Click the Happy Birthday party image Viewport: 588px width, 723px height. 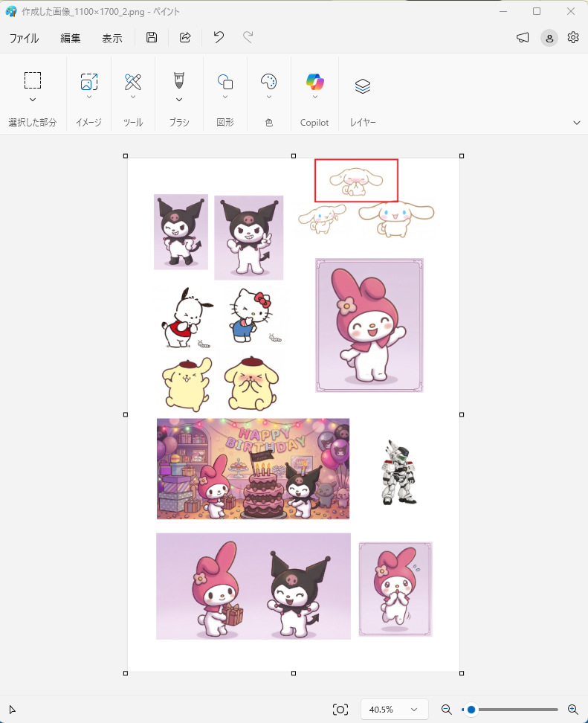[253, 469]
